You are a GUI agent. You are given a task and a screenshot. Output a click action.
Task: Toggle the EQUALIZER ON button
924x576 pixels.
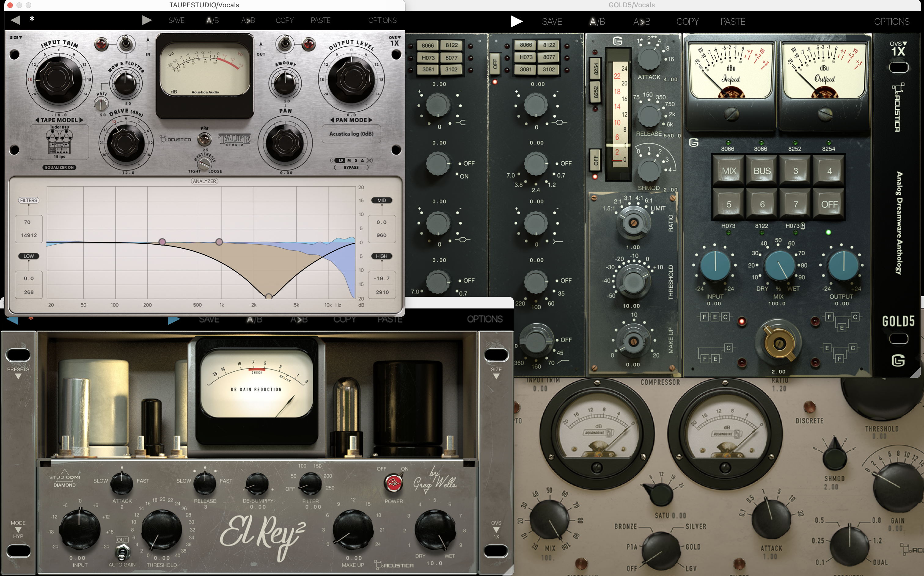pyautogui.click(x=59, y=167)
